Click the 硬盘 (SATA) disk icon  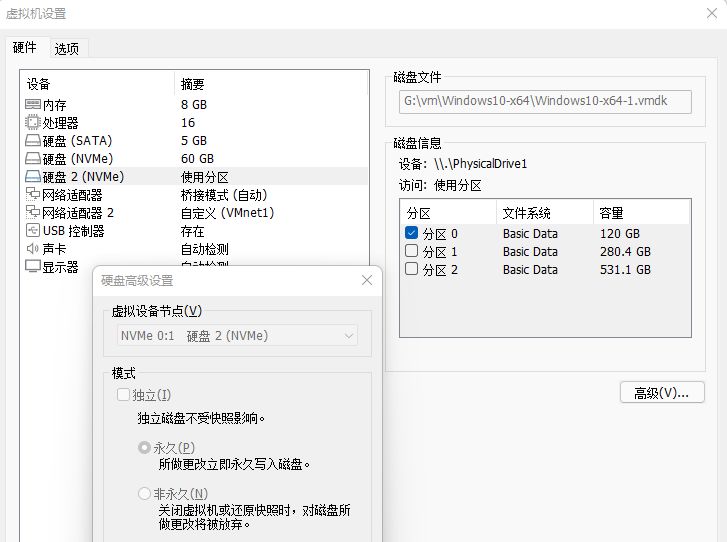pyautogui.click(x=33, y=140)
